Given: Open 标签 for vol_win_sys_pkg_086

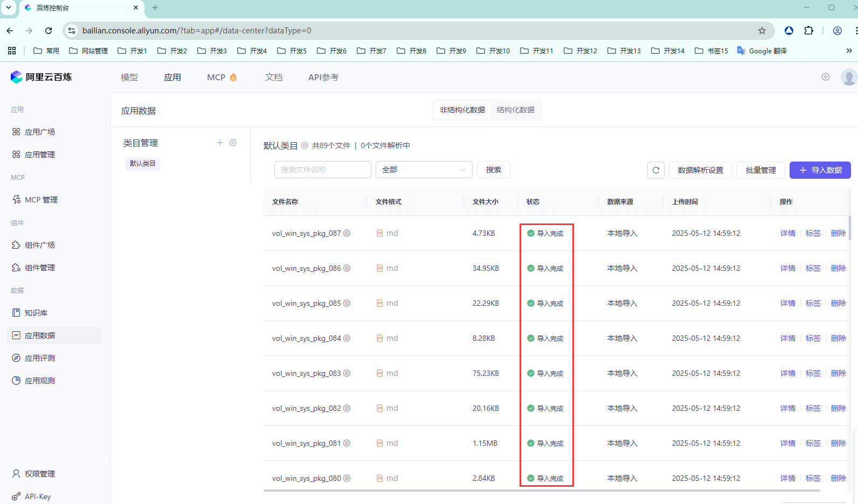Looking at the screenshot, I should [x=813, y=268].
